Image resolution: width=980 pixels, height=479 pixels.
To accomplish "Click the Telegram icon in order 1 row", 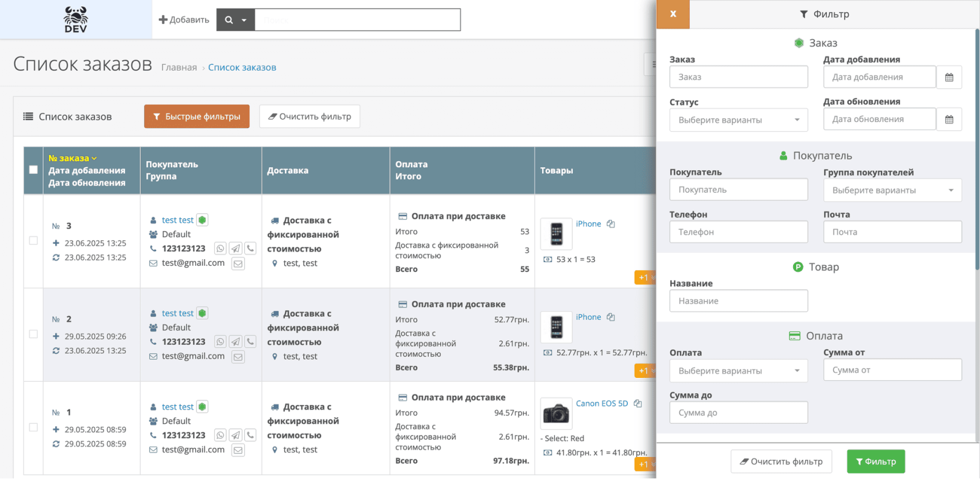I will (x=236, y=435).
